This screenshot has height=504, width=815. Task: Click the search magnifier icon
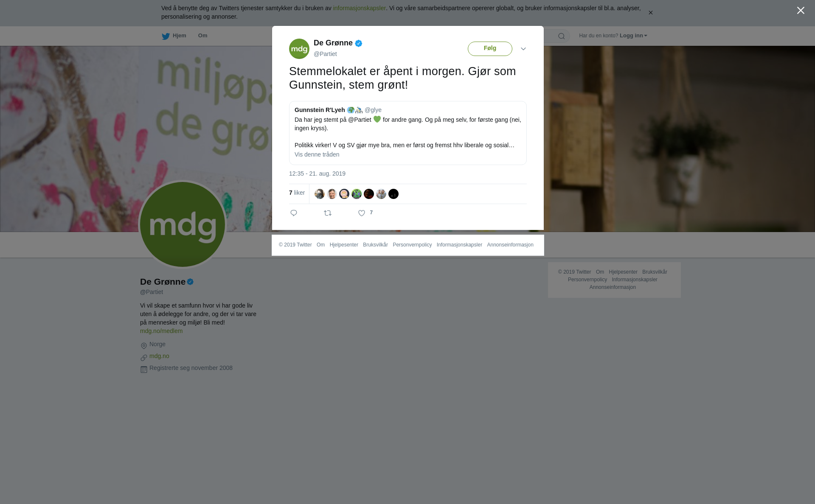click(562, 36)
